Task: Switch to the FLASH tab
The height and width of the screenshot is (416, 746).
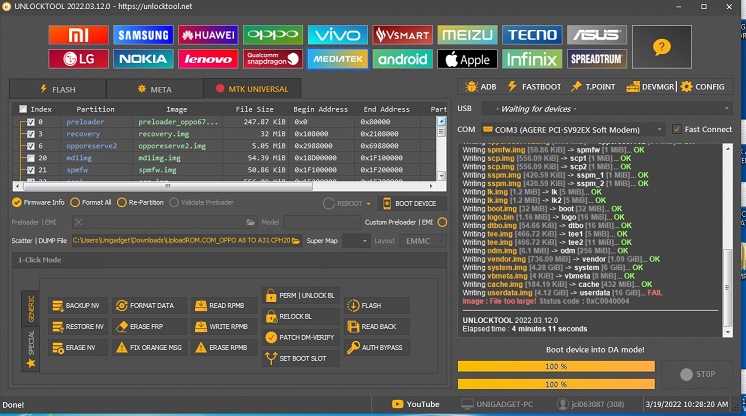Action: point(58,89)
